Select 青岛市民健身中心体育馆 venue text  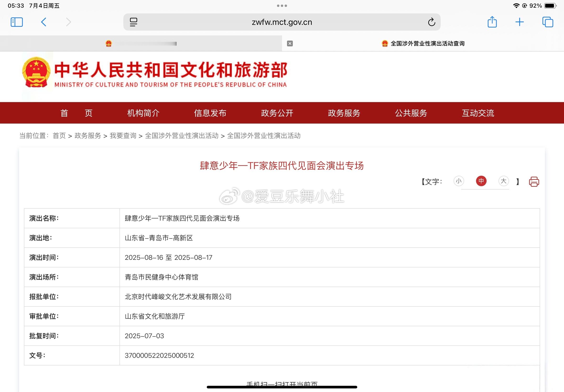[x=161, y=277]
